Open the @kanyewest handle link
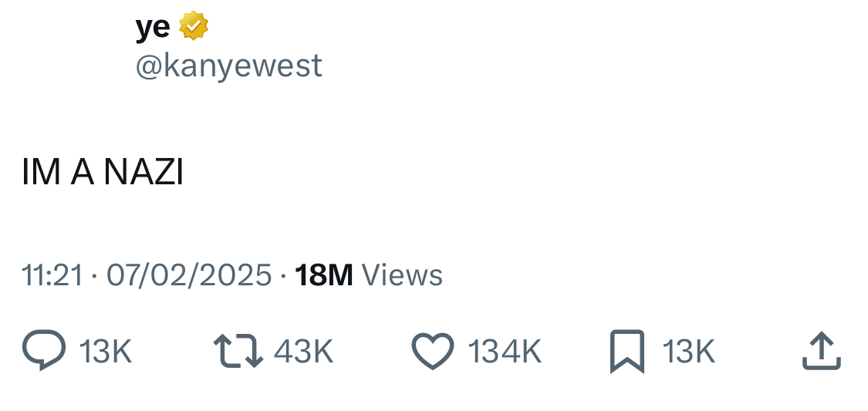 click(229, 66)
